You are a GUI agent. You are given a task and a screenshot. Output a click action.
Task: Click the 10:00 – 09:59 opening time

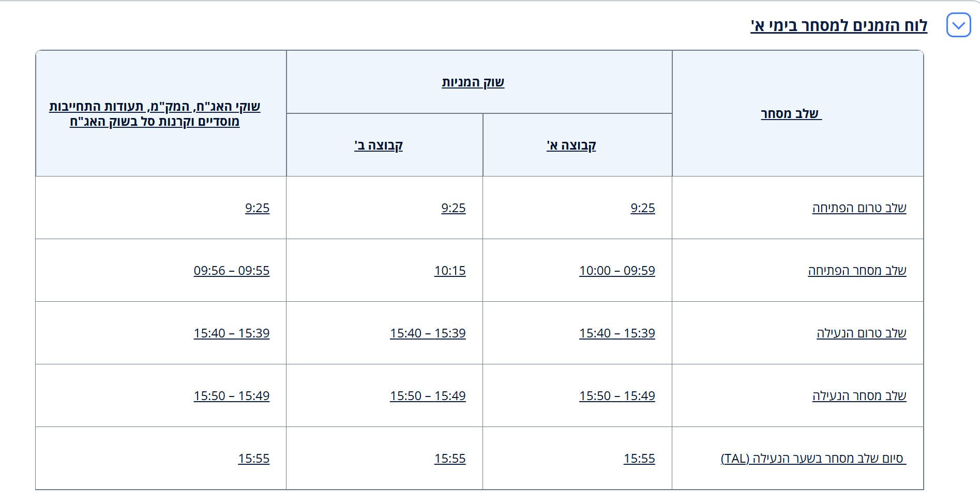click(617, 271)
